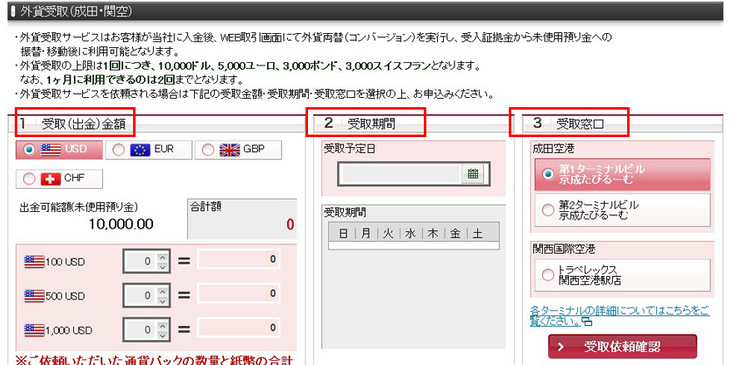The height and width of the screenshot is (365, 732).
Task: Click the 外貨受取(成田・関空) title bar
Action: tap(365, 12)
